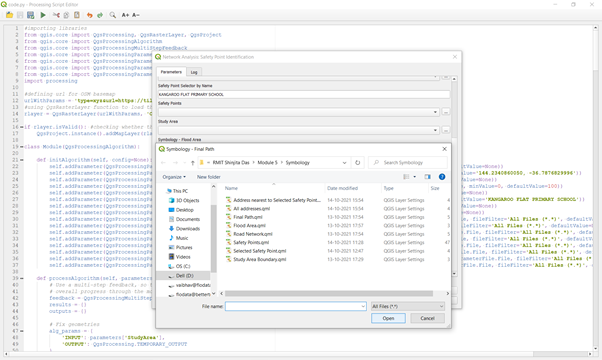Select Downloads in navigation pane
Viewport: 602px width, 360px height.
(188, 229)
